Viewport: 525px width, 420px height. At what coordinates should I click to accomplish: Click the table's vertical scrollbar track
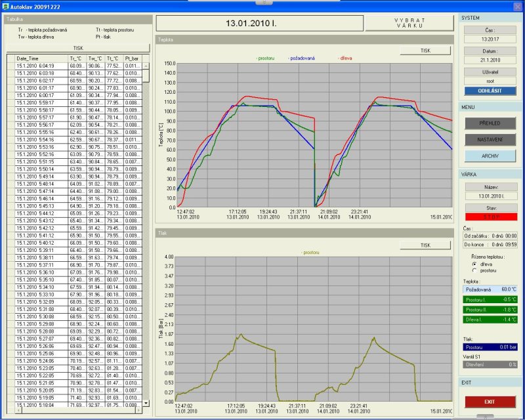146,230
